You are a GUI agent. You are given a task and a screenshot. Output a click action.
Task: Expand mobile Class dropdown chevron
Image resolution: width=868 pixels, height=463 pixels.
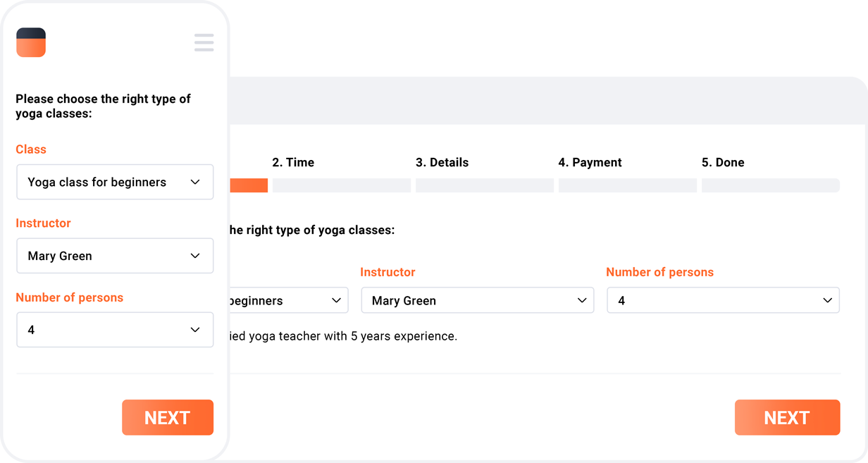pos(195,182)
